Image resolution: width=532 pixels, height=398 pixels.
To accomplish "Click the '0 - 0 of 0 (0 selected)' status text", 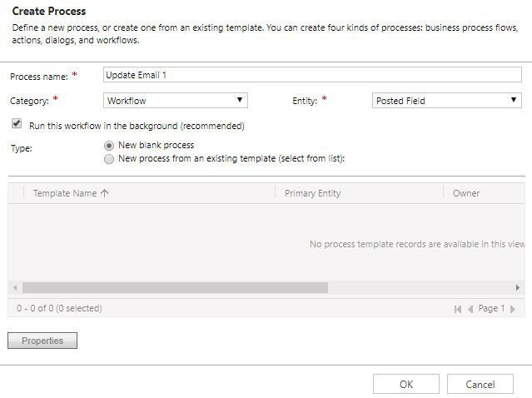I will click(59, 308).
